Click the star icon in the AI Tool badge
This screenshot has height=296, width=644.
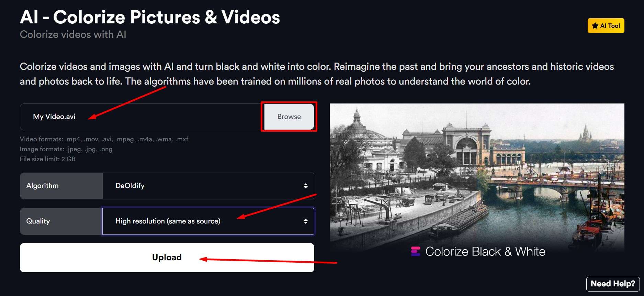tap(595, 26)
